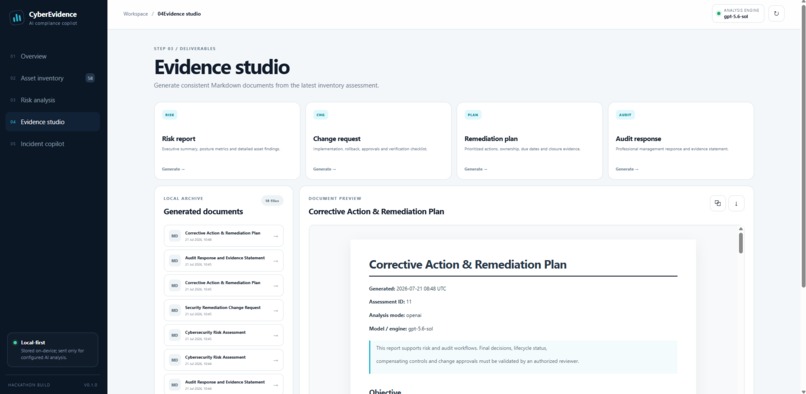
Task: Open the Overview section
Action: pos(52,57)
